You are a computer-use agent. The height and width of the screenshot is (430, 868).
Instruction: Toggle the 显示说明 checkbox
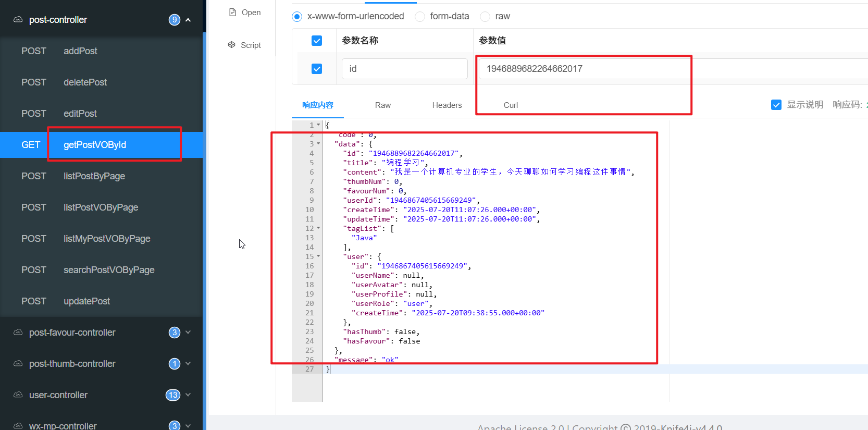776,105
